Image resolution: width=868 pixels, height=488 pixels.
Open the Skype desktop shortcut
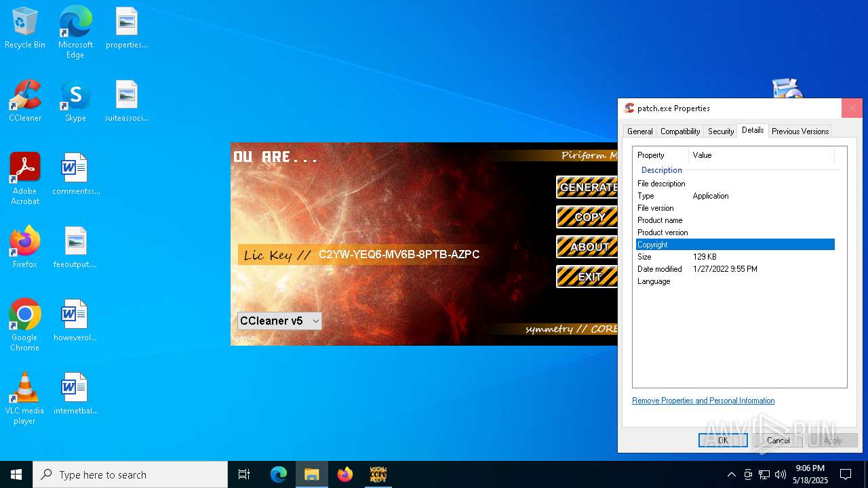coord(75,102)
